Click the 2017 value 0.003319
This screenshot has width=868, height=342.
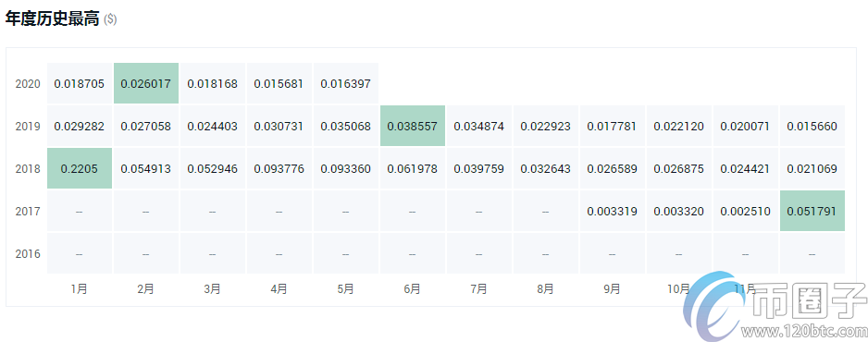pos(613,212)
